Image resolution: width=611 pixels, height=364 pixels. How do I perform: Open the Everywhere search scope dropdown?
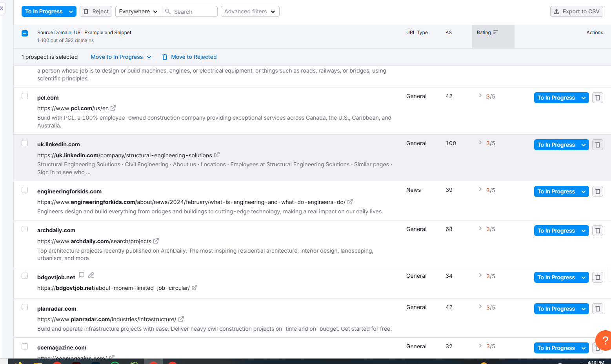pos(138,11)
